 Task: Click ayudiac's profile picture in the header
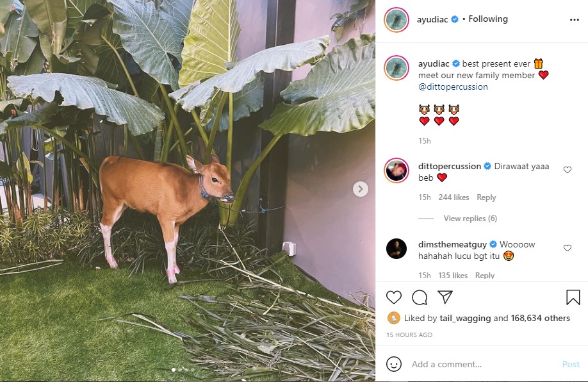click(398, 19)
